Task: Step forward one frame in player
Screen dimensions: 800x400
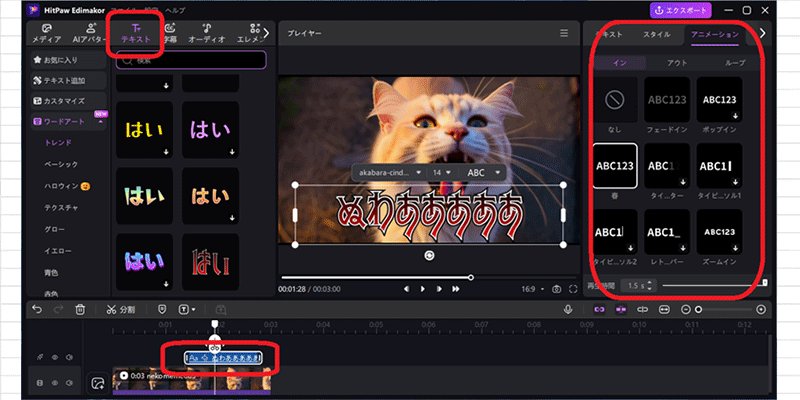Action: (439, 289)
